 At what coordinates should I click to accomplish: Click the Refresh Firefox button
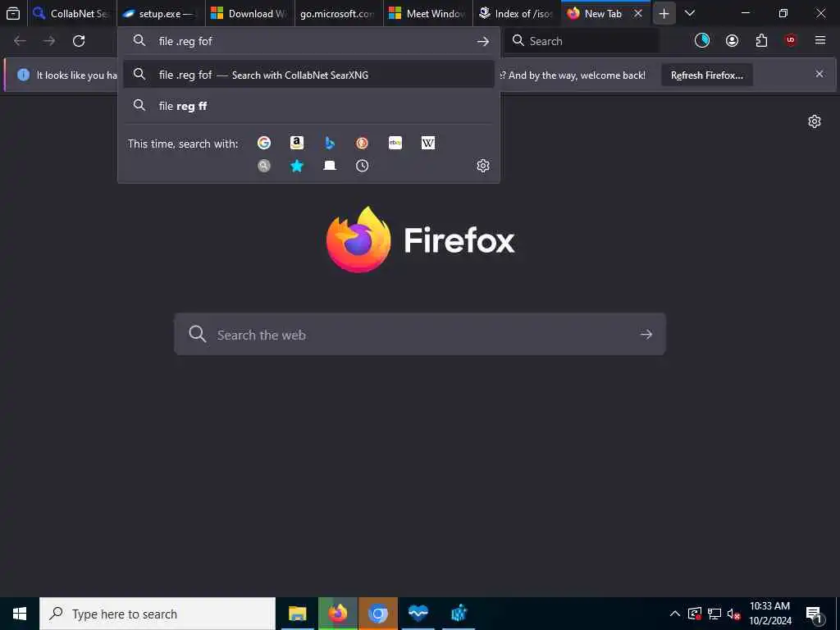pyautogui.click(x=706, y=75)
